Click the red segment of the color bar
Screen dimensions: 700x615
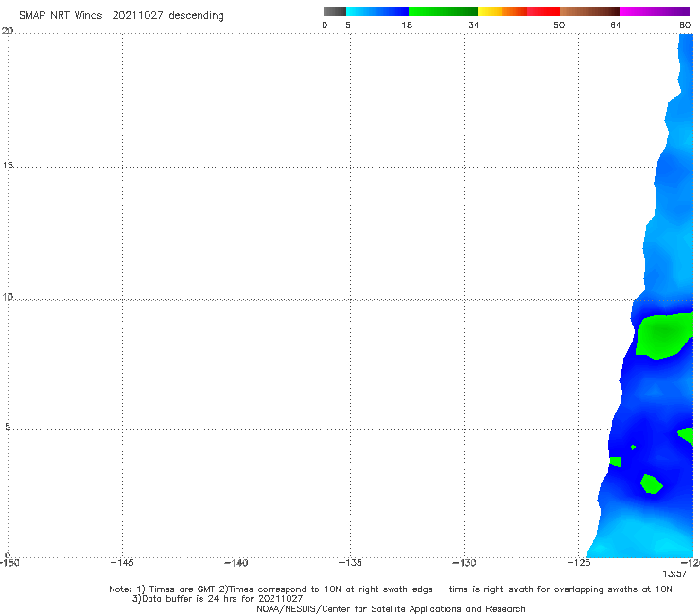(543, 11)
